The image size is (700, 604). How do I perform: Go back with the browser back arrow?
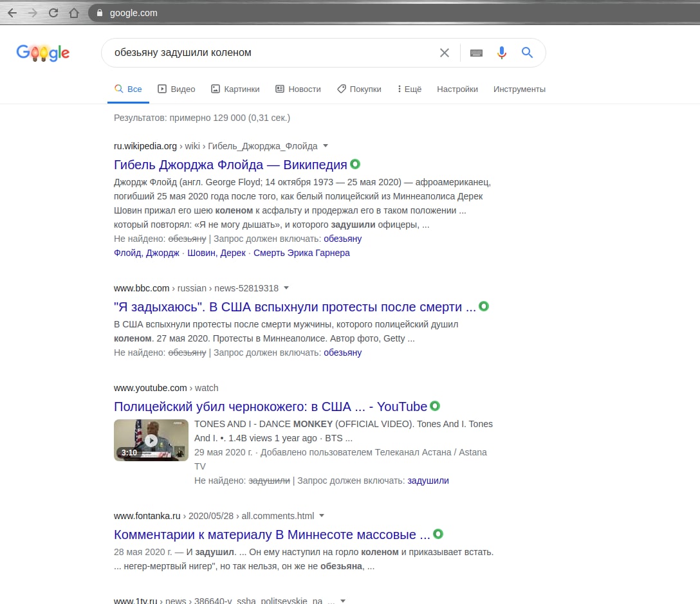[x=12, y=13]
